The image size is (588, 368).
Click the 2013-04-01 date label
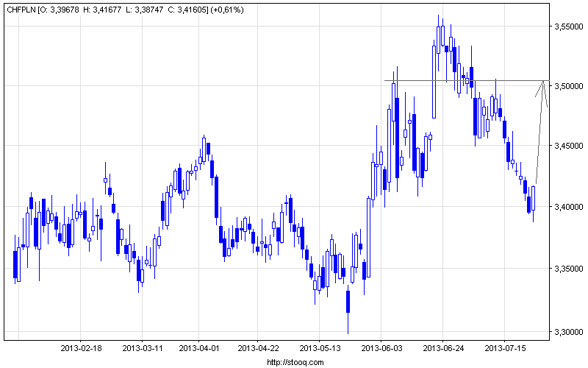[x=199, y=348]
